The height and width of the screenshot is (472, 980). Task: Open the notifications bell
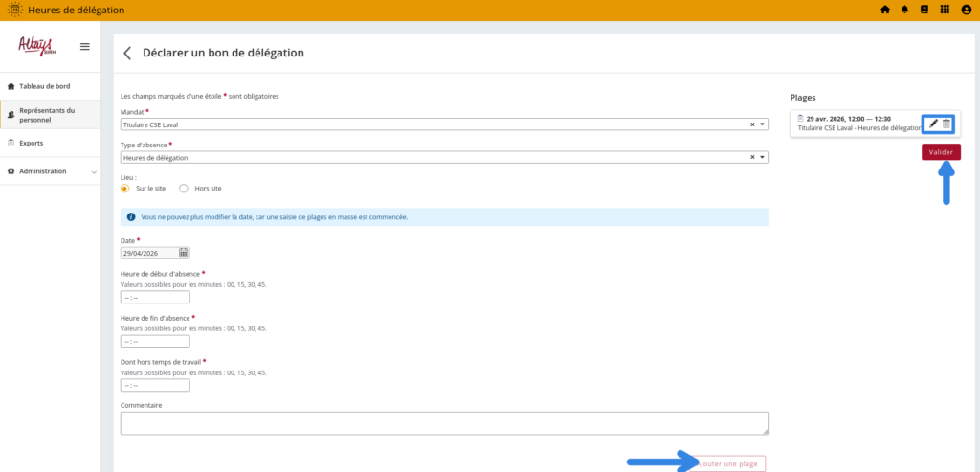pyautogui.click(x=904, y=10)
